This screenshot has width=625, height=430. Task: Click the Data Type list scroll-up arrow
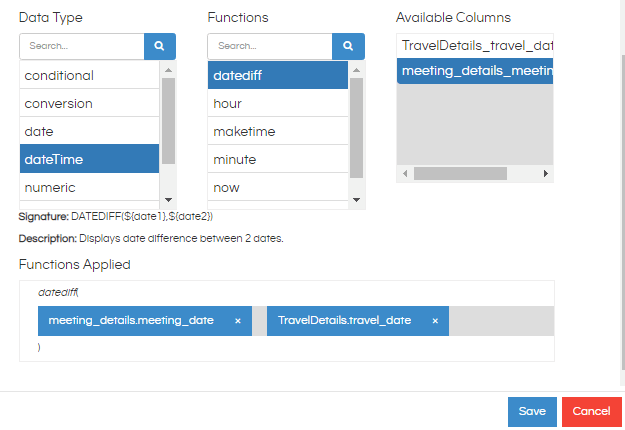coord(169,70)
